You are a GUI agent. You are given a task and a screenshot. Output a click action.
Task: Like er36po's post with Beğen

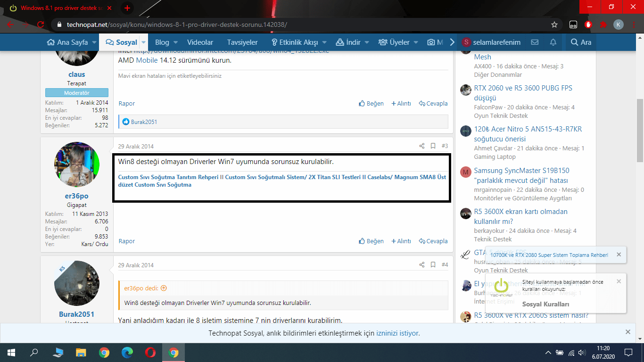pos(371,241)
